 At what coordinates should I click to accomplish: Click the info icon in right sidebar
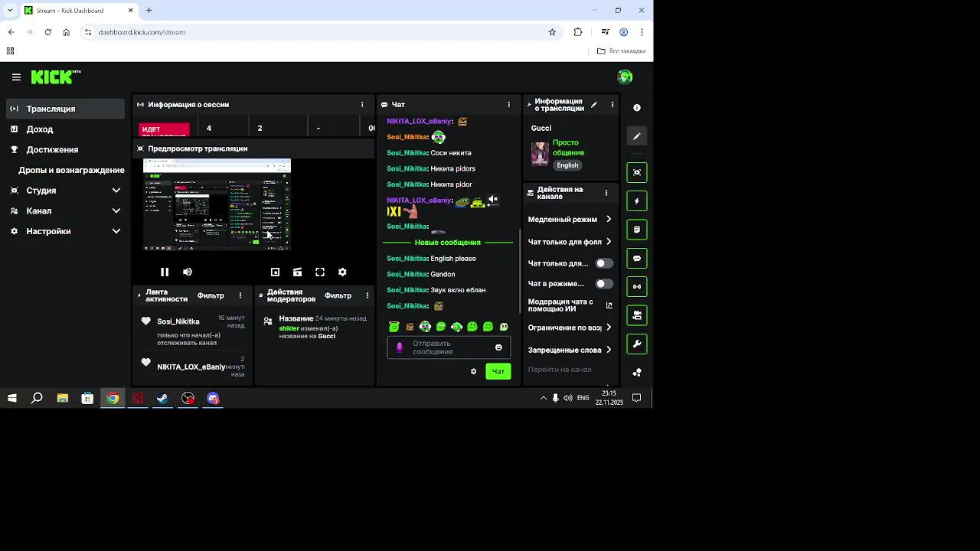[x=637, y=108]
